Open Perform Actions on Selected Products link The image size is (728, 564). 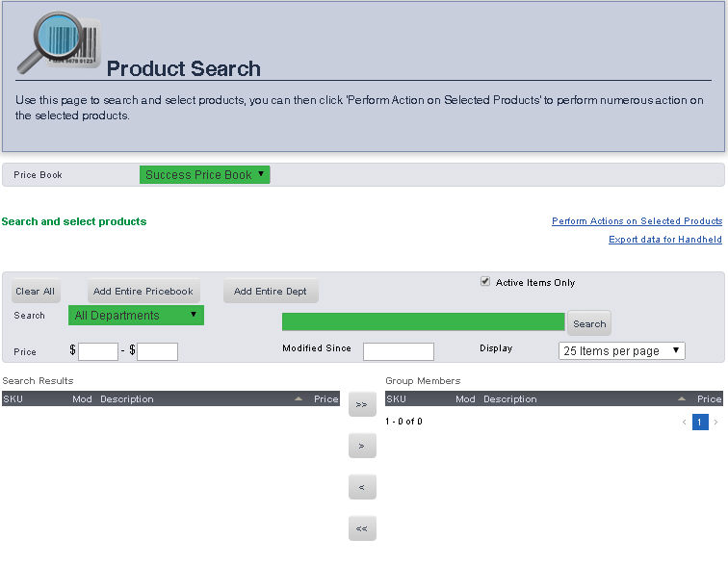coord(637,221)
